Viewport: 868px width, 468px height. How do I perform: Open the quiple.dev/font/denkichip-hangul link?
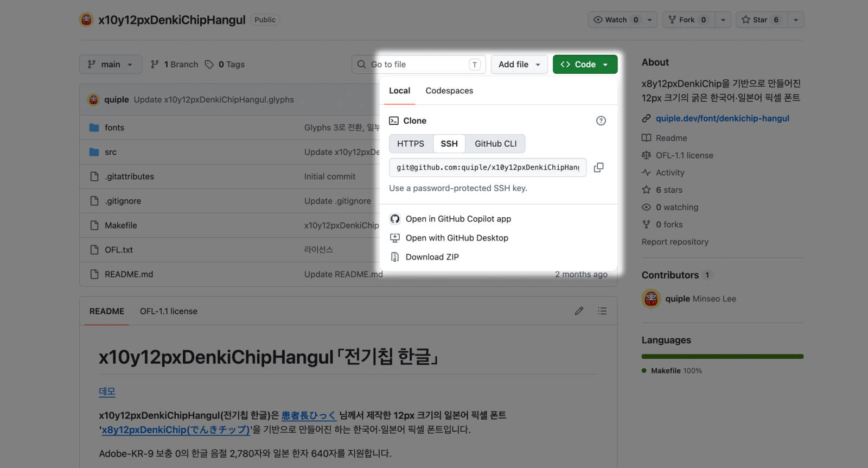[x=723, y=118]
